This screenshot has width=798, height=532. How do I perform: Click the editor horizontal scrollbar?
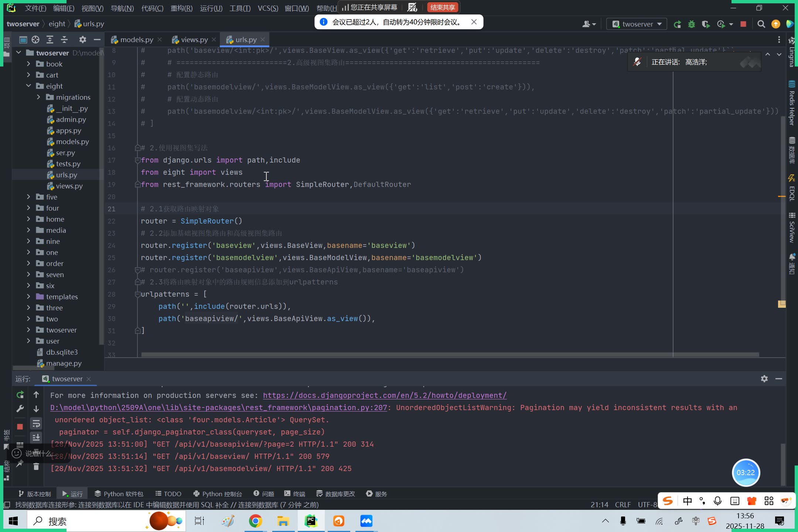coord(450,355)
